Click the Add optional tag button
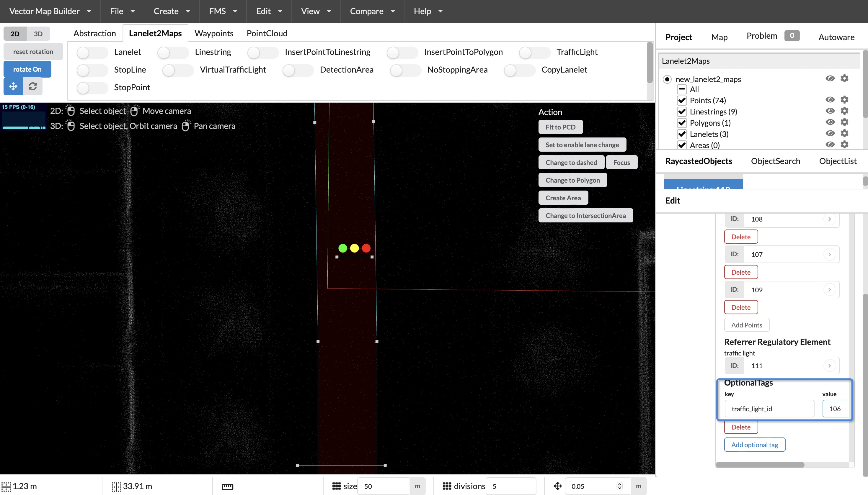Image resolution: width=868 pixels, height=495 pixels. [754, 445]
